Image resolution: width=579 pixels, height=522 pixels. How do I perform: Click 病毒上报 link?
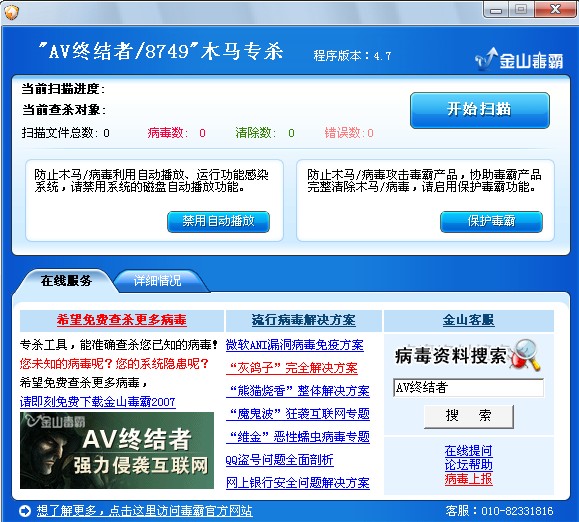tap(469, 479)
